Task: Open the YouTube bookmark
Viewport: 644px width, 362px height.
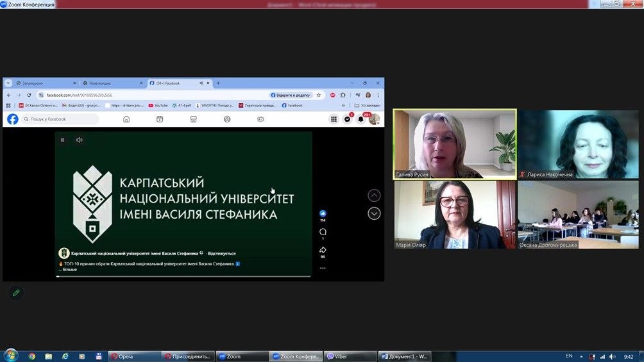Action: [x=158, y=105]
